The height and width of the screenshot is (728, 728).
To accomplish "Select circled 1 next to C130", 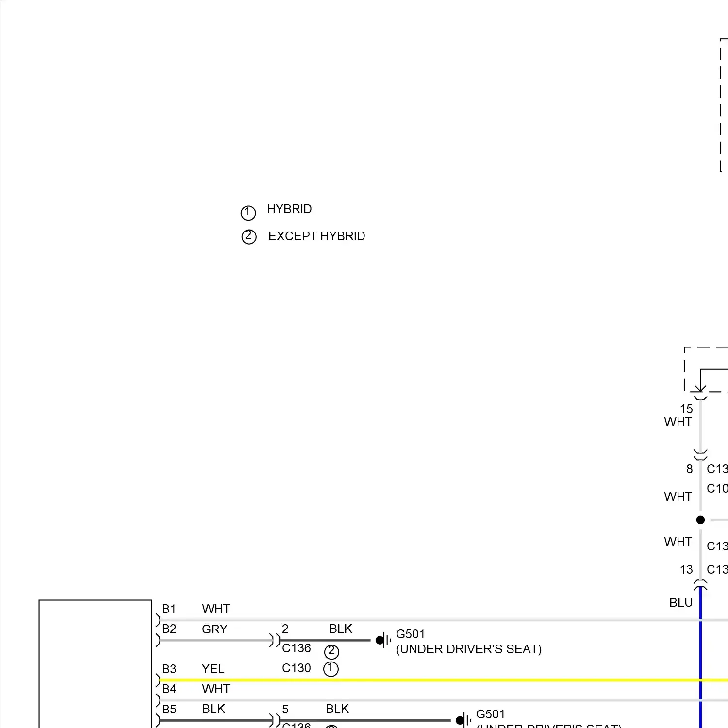I will point(331,669).
